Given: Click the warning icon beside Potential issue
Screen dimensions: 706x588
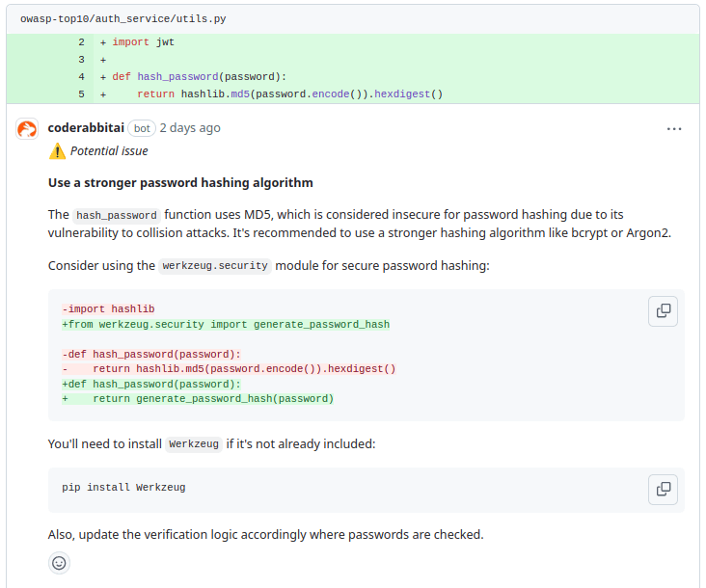Looking at the screenshot, I should pyautogui.click(x=58, y=151).
